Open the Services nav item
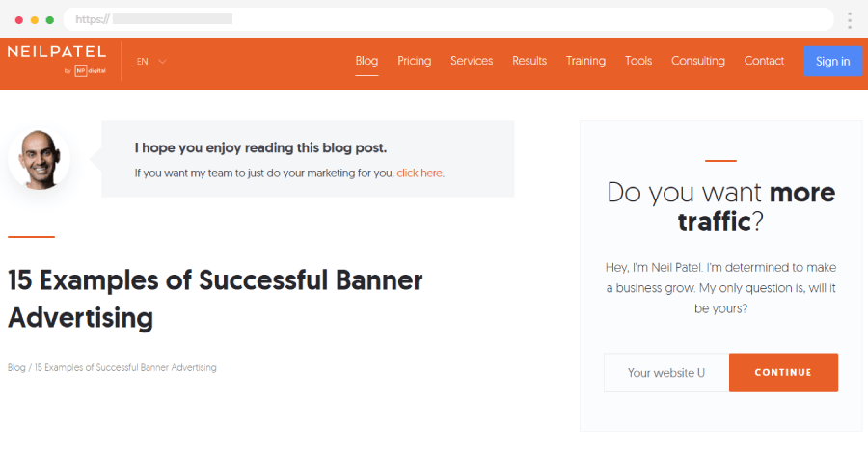868x452 pixels. pyautogui.click(x=472, y=61)
